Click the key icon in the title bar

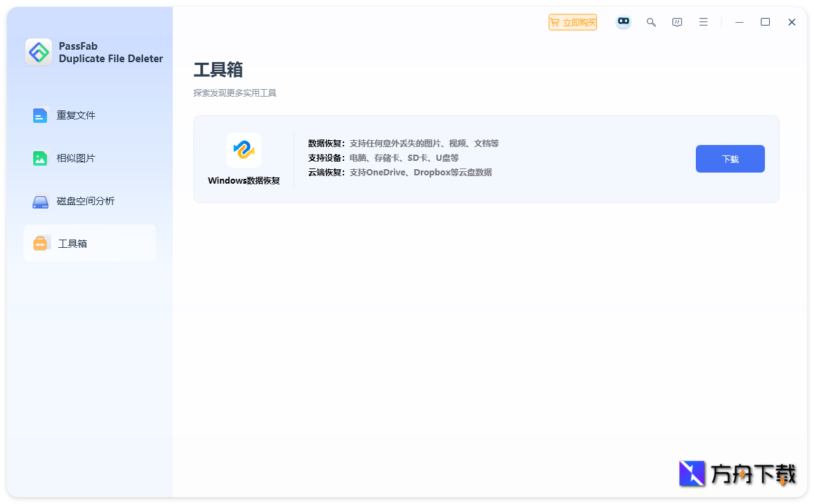point(650,21)
